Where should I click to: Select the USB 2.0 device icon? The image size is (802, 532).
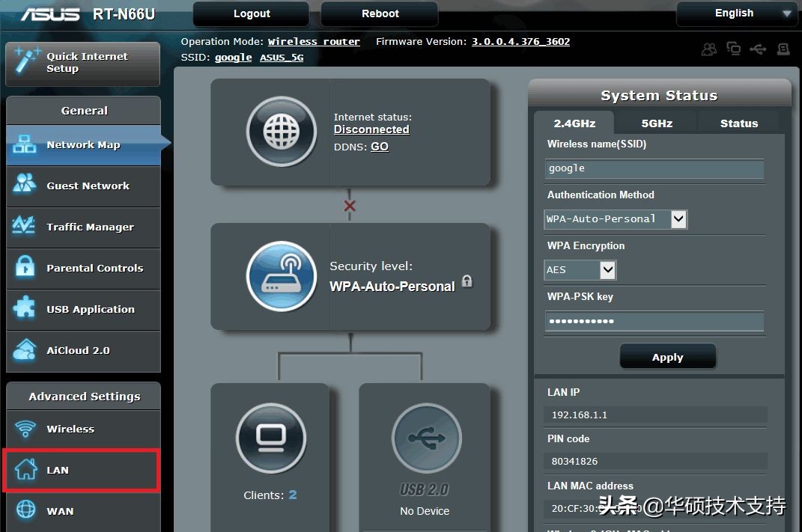click(427, 438)
